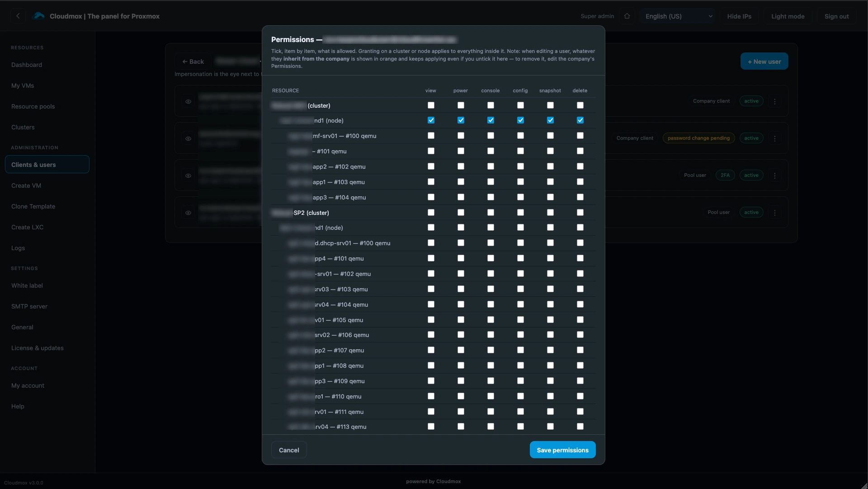Click the home icon beside Super admin

tap(627, 16)
